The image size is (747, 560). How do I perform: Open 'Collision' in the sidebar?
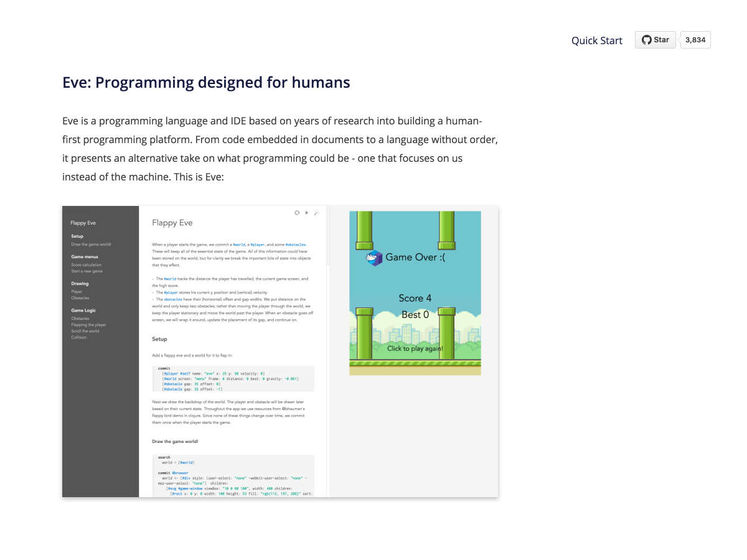tap(78, 337)
